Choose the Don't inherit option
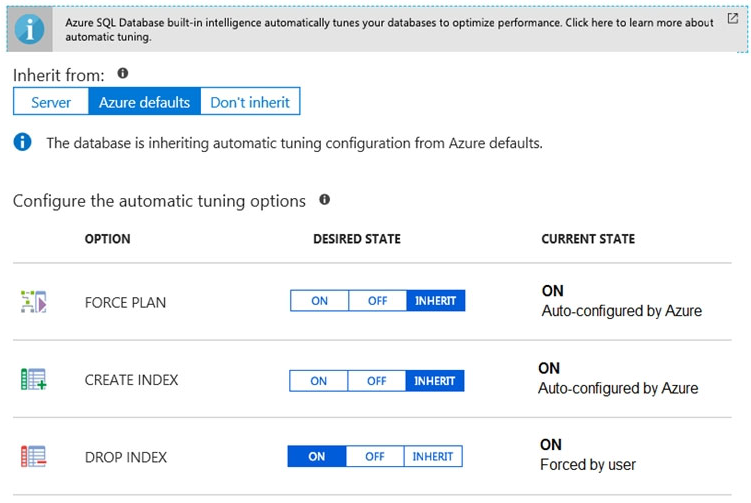The width and height of the screenshot is (751, 503). pyautogui.click(x=250, y=102)
